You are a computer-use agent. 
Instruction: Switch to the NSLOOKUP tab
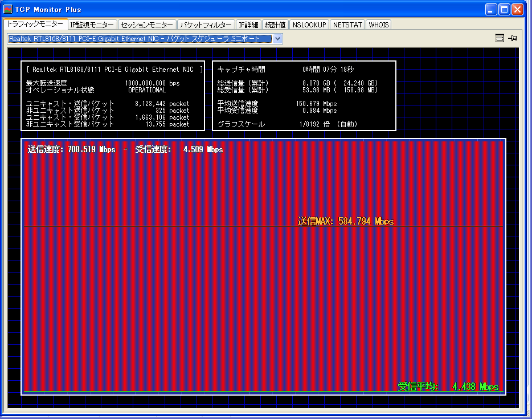pos(309,25)
